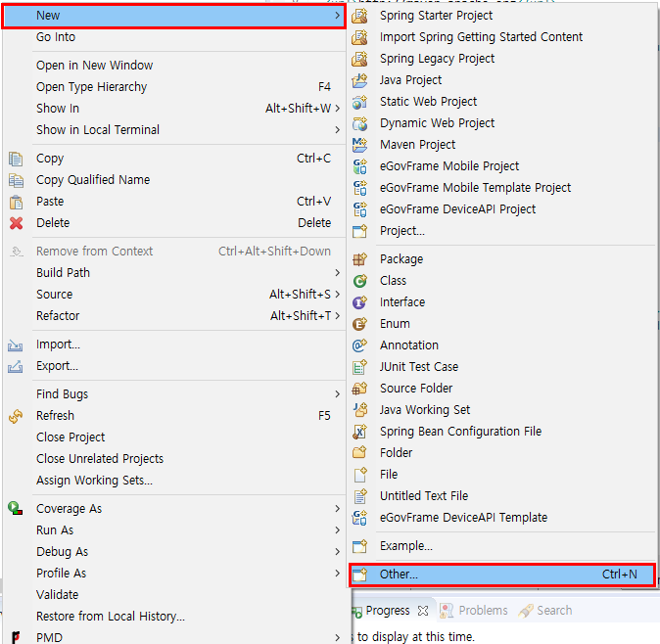Click the purple Interface icon
Image resolution: width=660 pixels, height=644 pixels.
coord(359,302)
